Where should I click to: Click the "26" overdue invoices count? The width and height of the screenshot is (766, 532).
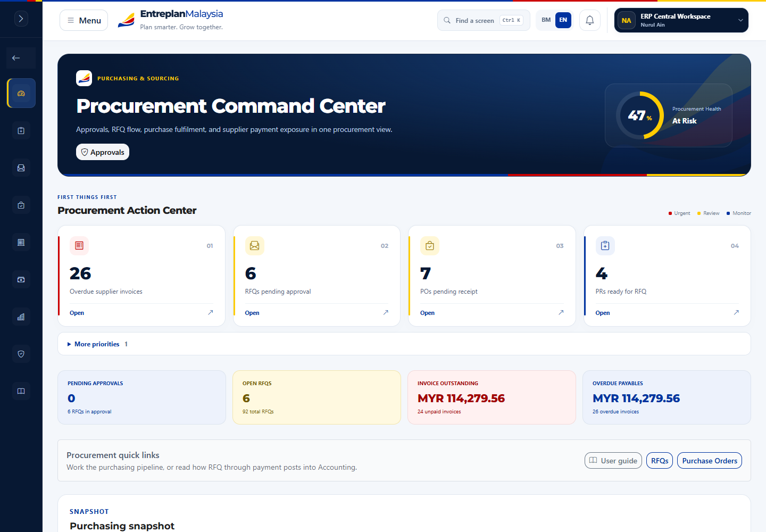tap(80, 273)
